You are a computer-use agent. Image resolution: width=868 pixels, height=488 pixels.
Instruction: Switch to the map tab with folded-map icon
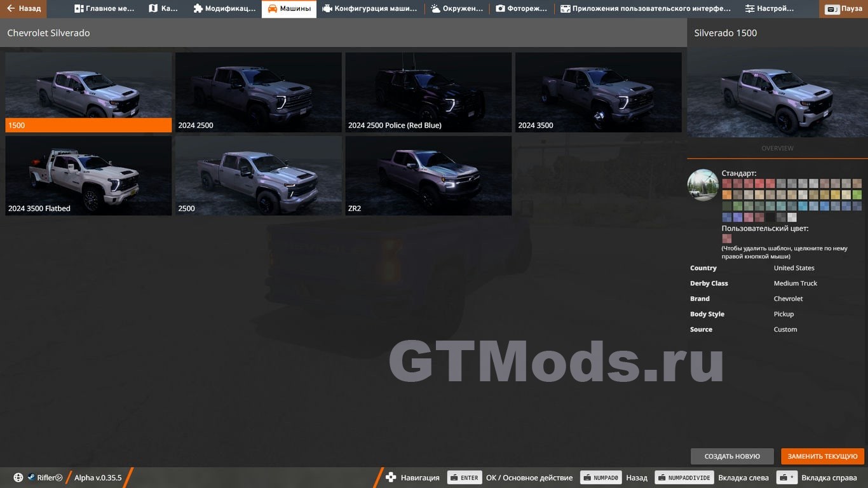point(163,9)
